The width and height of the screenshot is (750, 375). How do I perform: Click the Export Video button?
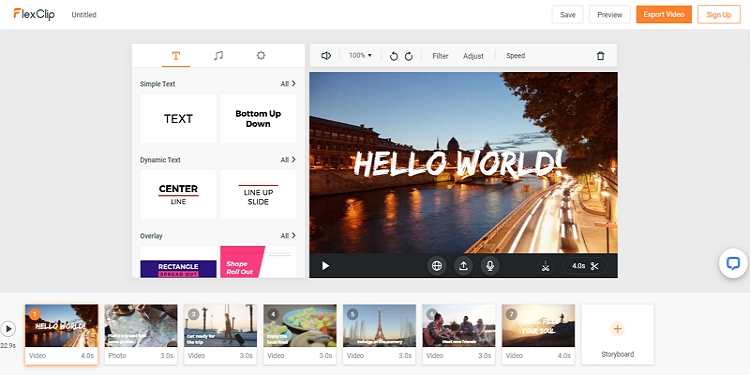(664, 14)
